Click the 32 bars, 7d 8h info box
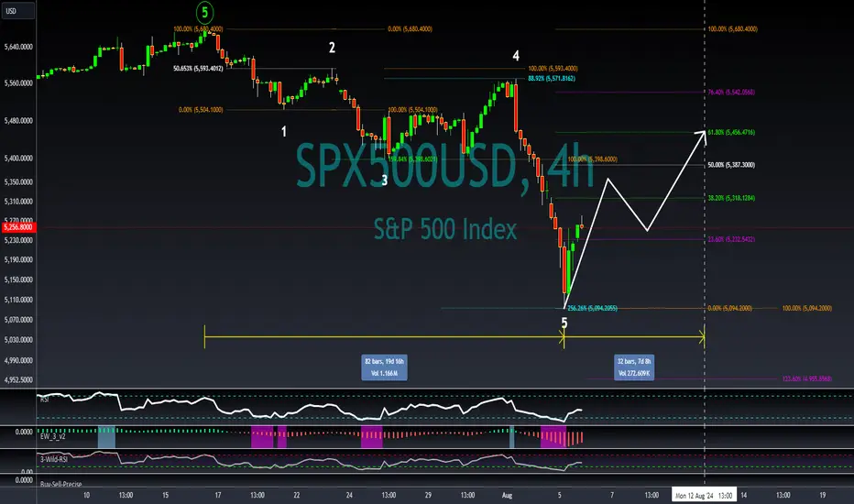Screen dimensions: 854x504 [634, 367]
